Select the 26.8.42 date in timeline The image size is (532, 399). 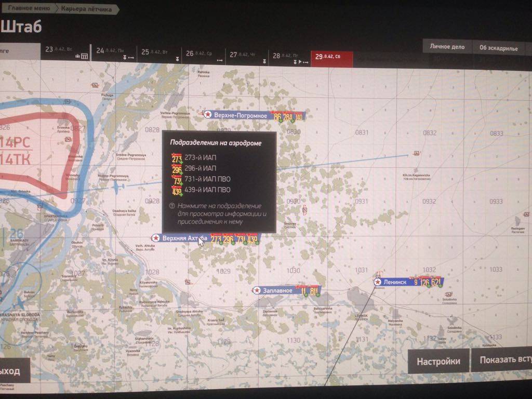(204, 55)
